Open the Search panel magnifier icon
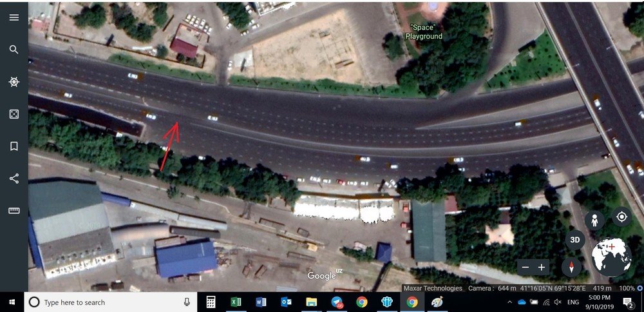This screenshot has width=644, height=312. [14, 50]
